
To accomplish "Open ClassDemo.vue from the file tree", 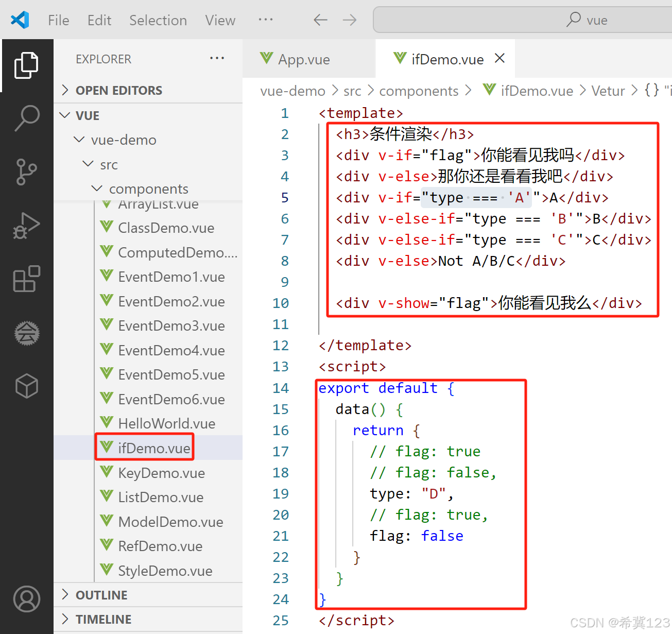I will (166, 228).
